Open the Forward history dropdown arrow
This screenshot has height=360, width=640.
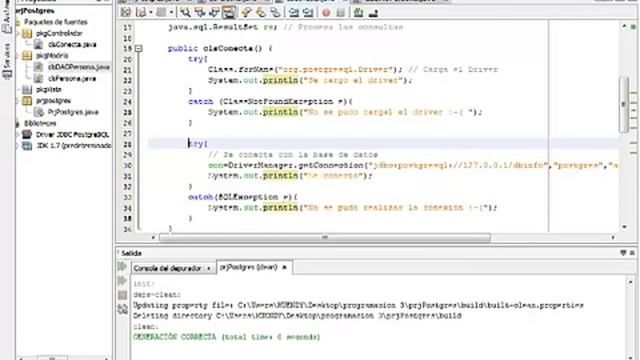point(171,13)
